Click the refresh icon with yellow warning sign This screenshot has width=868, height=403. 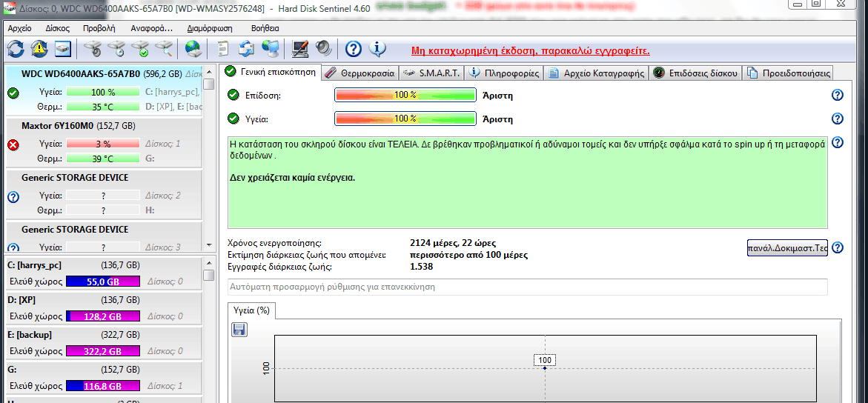point(39,50)
